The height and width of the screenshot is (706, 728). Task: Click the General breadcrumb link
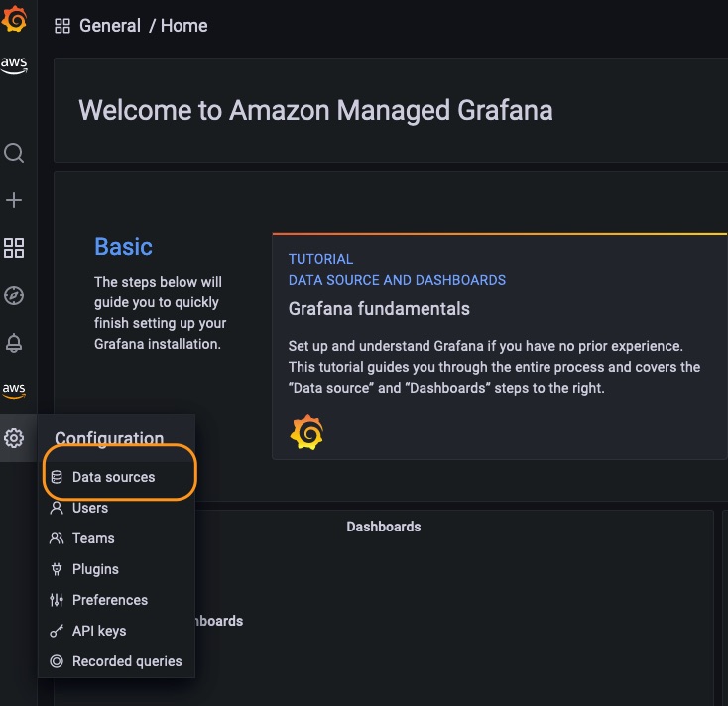click(x=110, y=26)
